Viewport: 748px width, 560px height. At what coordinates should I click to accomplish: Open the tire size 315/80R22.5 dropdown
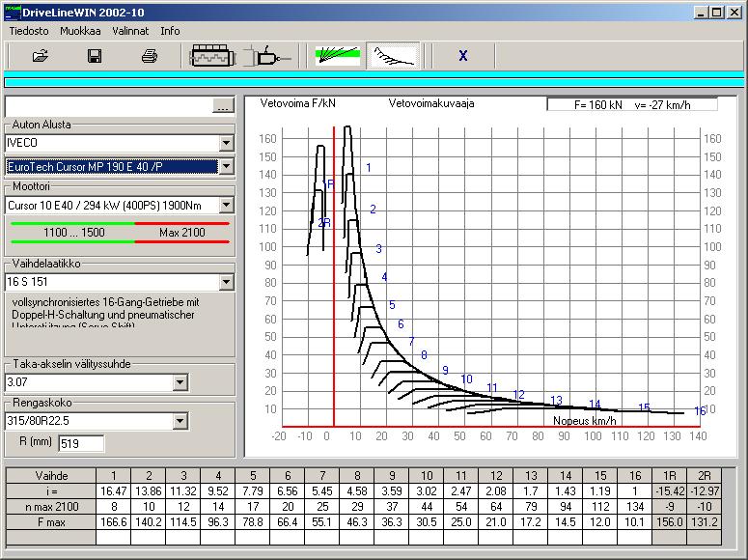click(180, 421)
